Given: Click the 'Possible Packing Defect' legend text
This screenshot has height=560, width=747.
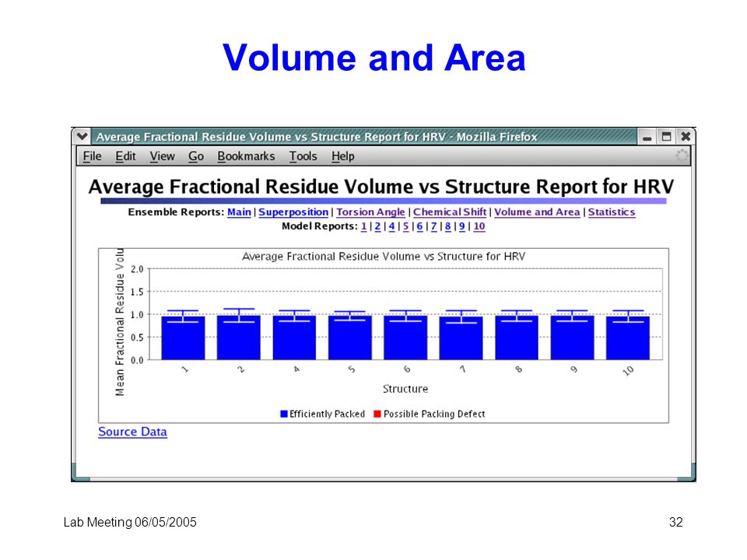Looking at the screenshot, I should (x=434, y=414).
